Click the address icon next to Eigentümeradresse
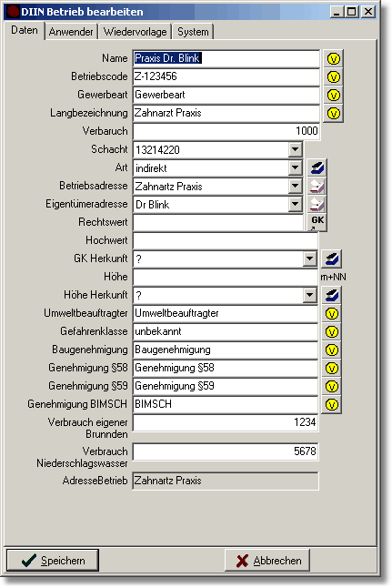This screenshot has width=392, height=588. [x=317, y=204]
